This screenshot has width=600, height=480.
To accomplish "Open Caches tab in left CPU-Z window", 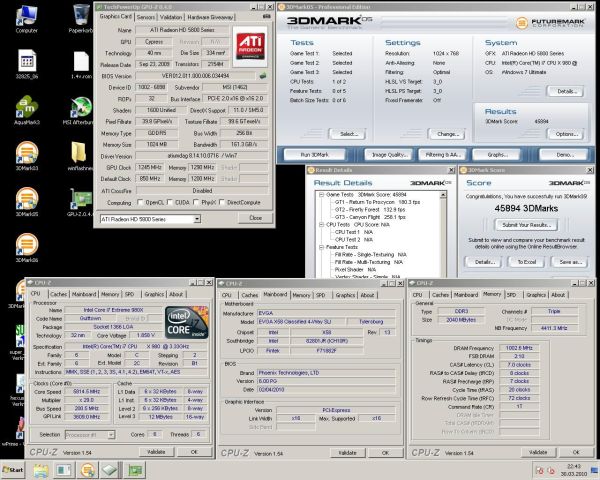I will 59,294.
